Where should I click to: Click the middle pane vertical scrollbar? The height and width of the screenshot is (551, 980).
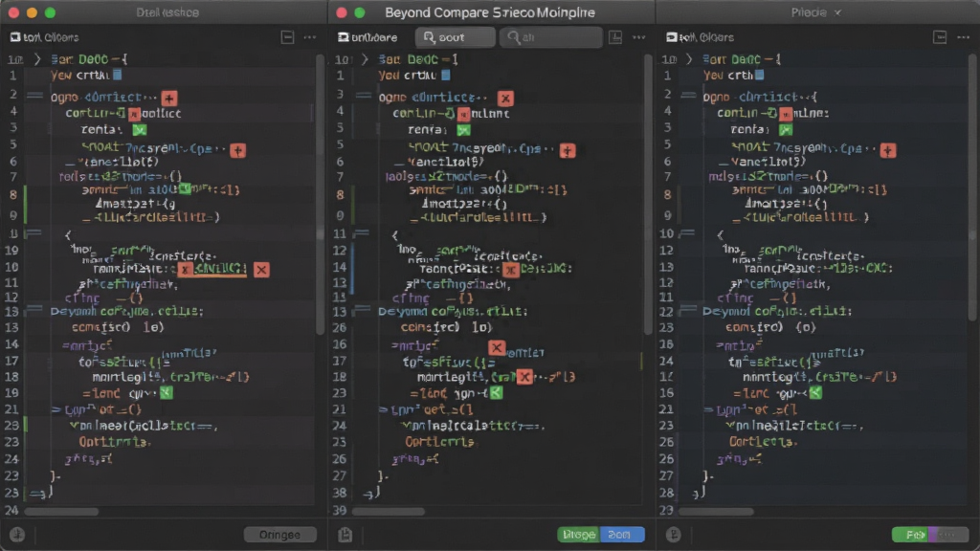click(648, 193)
